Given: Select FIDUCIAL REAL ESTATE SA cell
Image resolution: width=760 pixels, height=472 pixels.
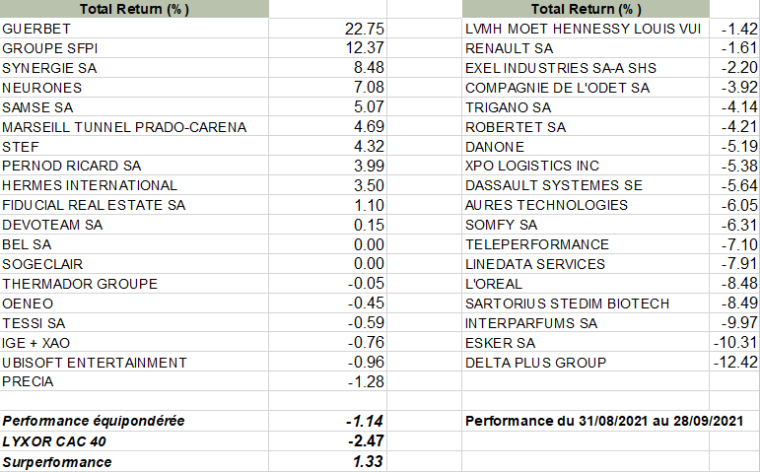Looking at the screenshot, I should pos(134,206).
